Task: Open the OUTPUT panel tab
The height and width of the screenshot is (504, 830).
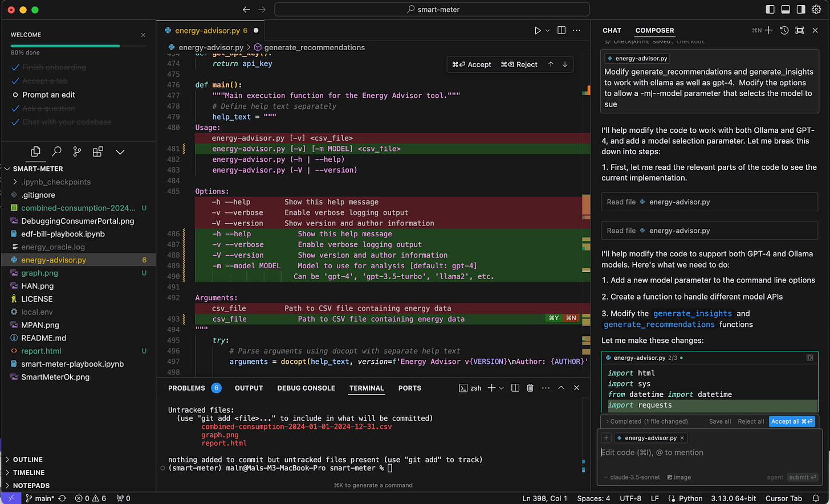Action: click(249, 388)
